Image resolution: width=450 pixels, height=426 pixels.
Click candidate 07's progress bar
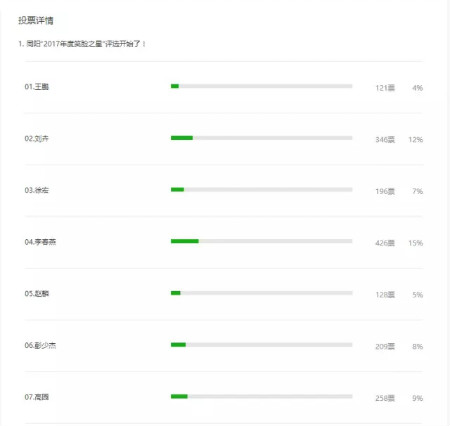pos(262,396)
